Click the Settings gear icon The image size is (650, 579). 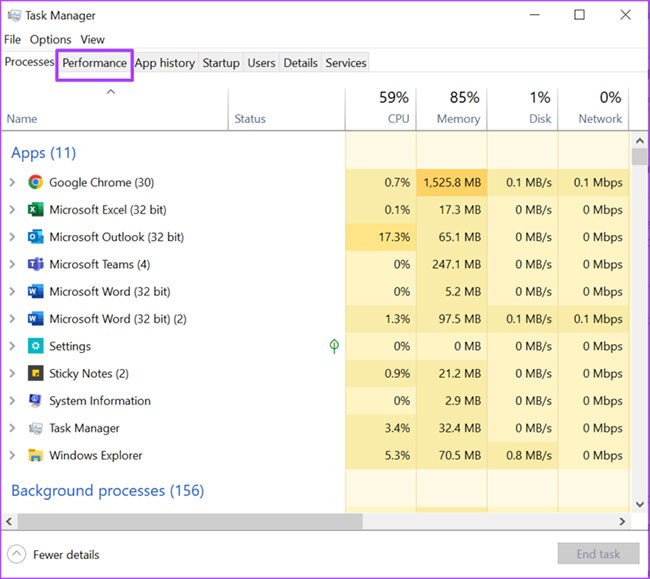coord(35,346)
